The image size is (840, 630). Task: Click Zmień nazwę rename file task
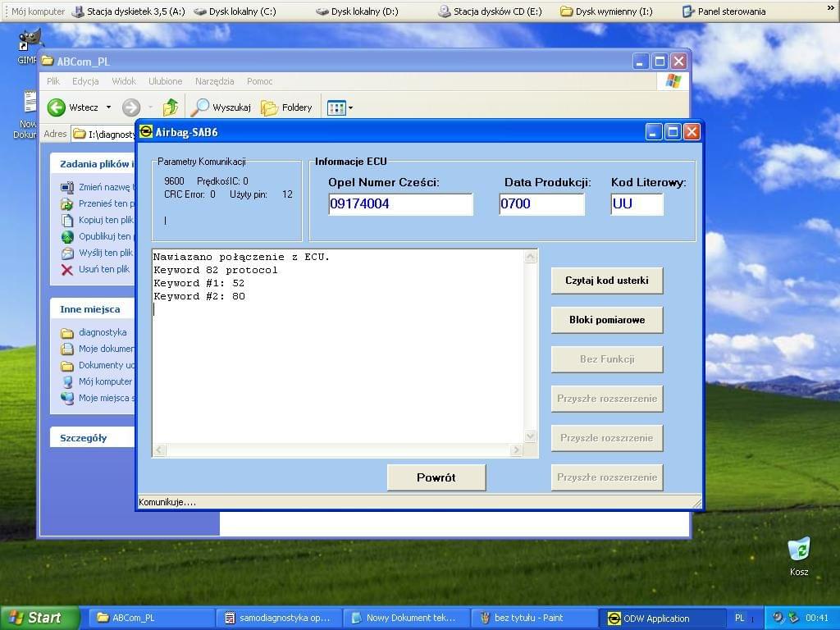click(97, 187)
